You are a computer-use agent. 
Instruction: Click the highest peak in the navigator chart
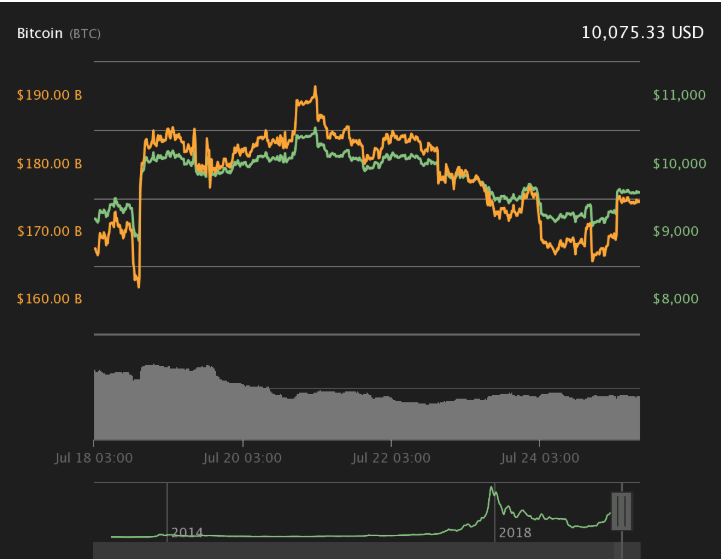coord(491,488)
